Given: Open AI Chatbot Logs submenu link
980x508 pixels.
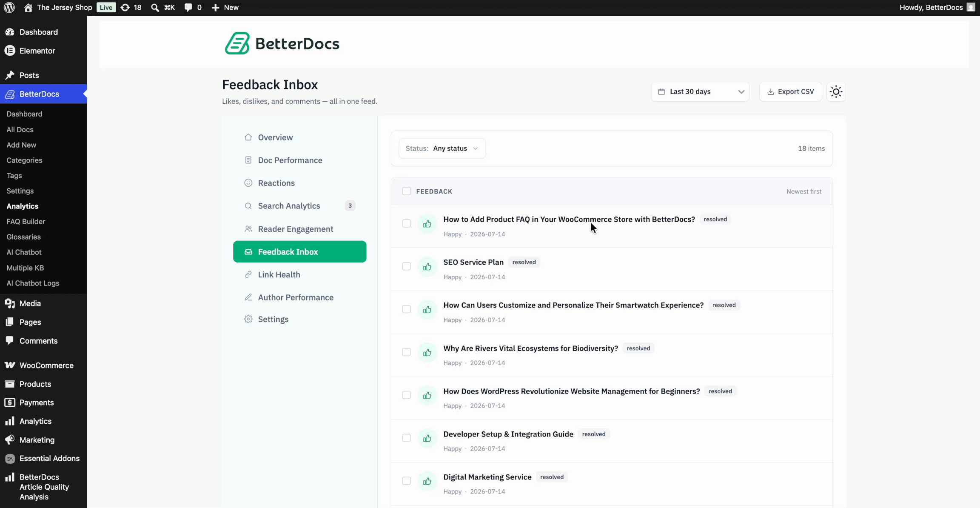Looking at the screenshot, I should click(33, 283).
